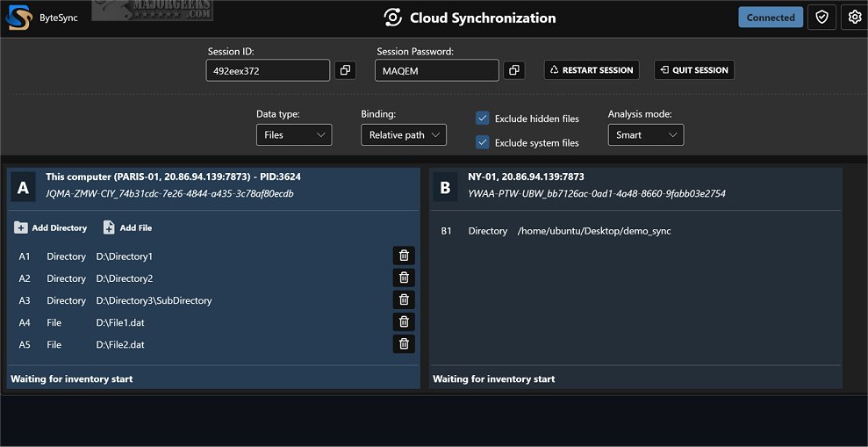Image resolution: width=868 pixels, height=447 pixels.
Task: Delete the SubDirectory entry A3
Action: (x=404, y=299)
